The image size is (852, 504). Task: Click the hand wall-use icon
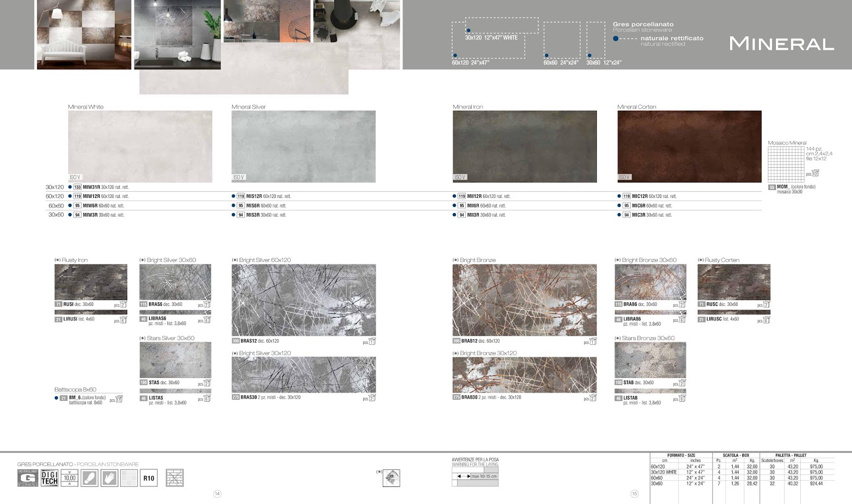pyautogui.click(x=109, y=478)
